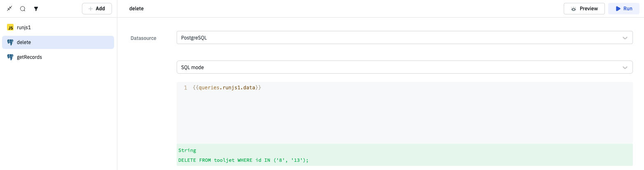Preview the delete query result

(584, 9)
